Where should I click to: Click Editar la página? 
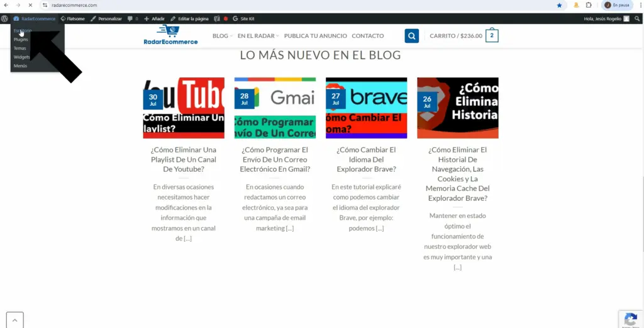click(x=189, y=18)
